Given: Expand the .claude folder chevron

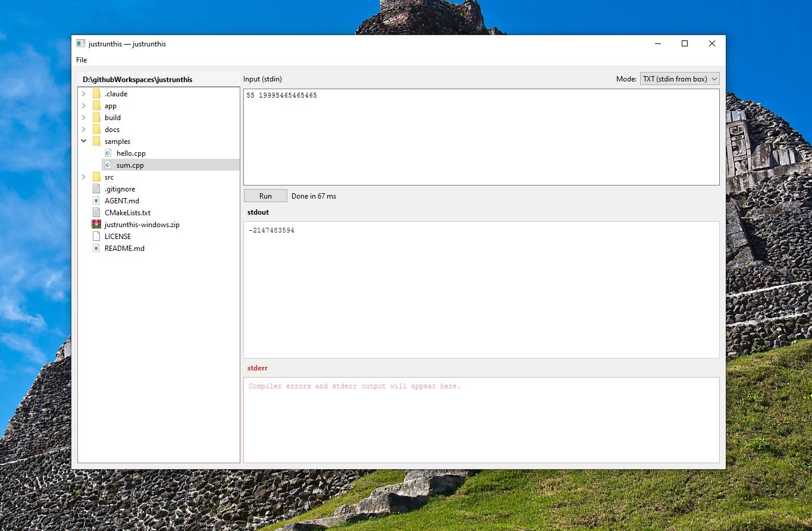Looking at the screenshot, I should [83, 94].
